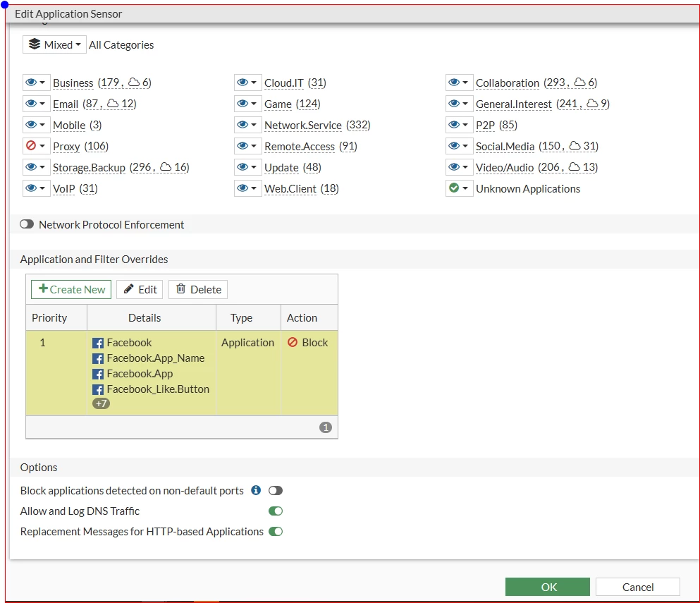Screen dimensions: 700x603
Task: Click Create New override button
Action: click(71, 289)
